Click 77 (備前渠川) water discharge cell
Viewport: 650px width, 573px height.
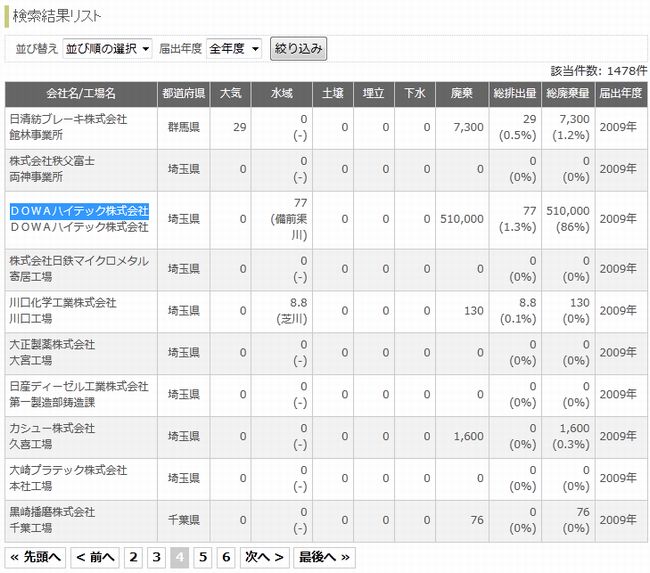[x=281, y=219]
